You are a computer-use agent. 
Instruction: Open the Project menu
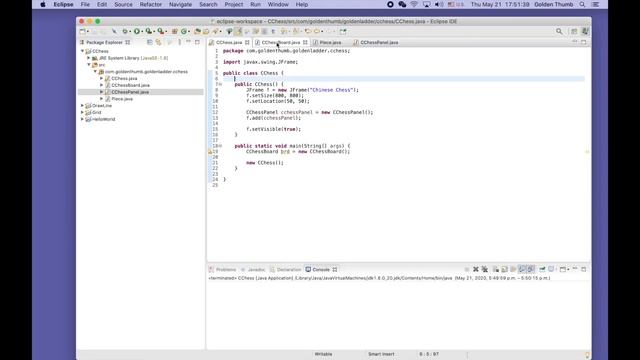click(x=234, y=4)
